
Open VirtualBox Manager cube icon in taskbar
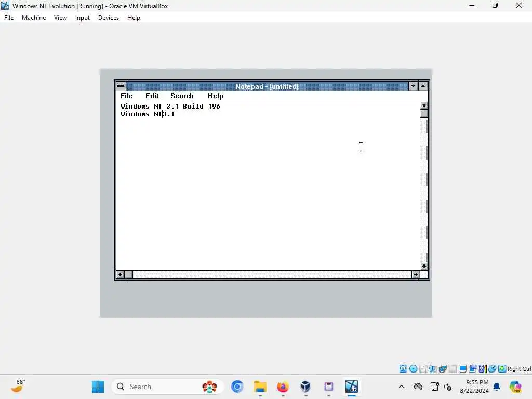[x=305, y=387]
